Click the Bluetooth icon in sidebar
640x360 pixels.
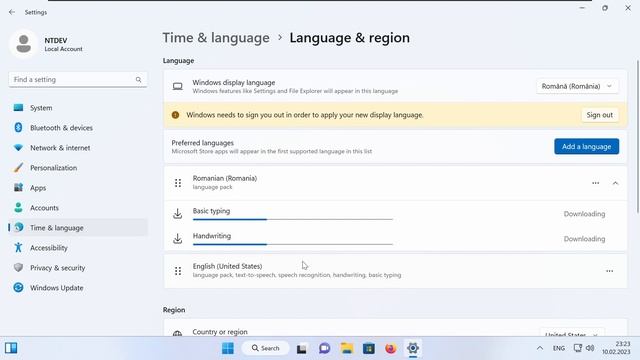pos(18,127)
